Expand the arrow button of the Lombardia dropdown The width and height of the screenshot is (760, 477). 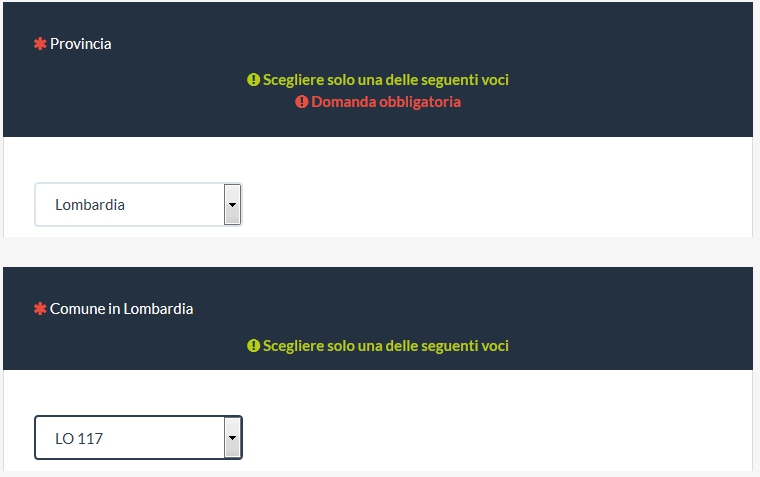[x=232, y=204]
